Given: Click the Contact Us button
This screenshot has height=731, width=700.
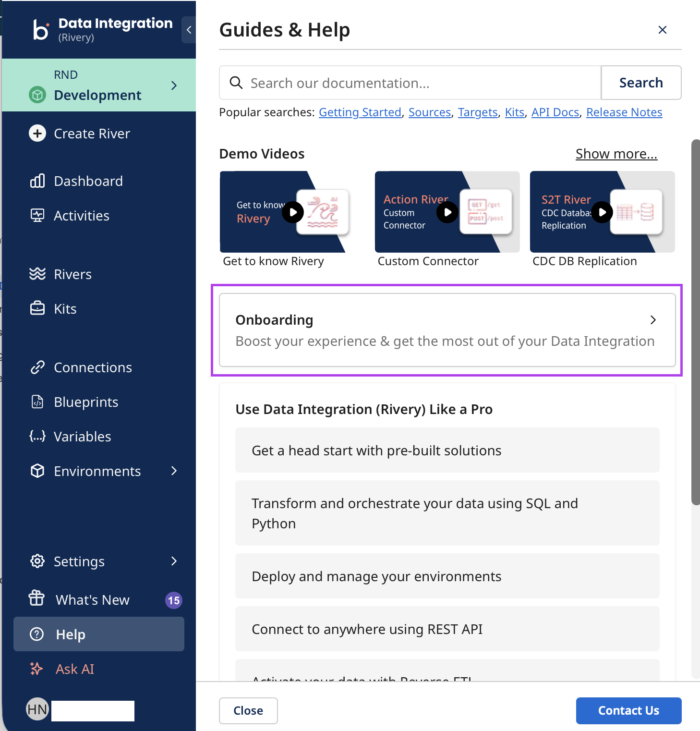Looking at the screenshot, I should coord(628,710).
